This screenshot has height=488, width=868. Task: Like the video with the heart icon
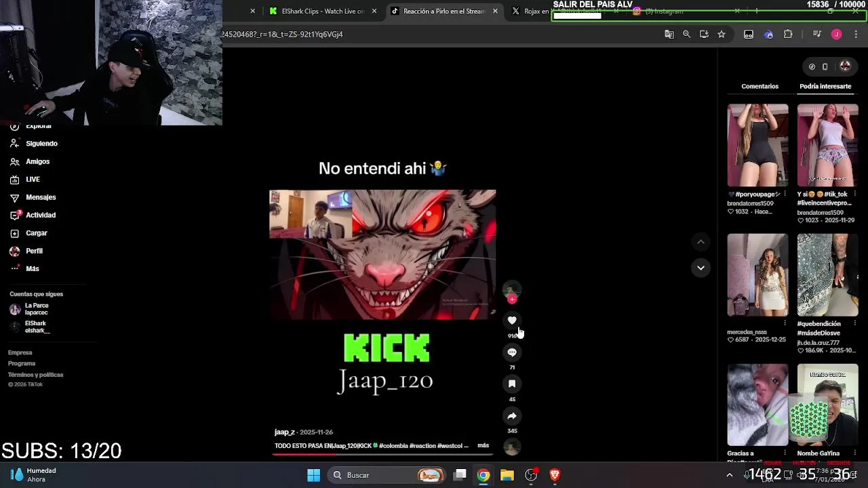point(512,320)
